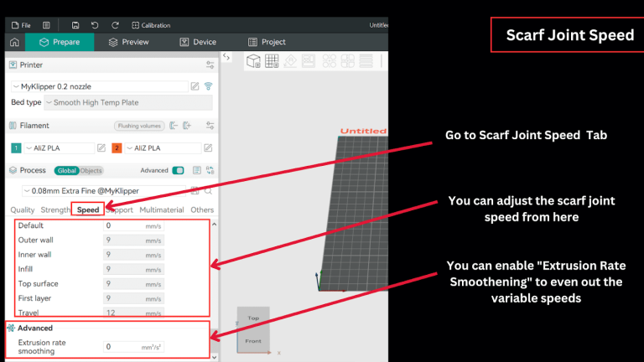Open the Multimaterial settings tab
Viewport: 644px width, 362px height.
(x=162, y=209)
